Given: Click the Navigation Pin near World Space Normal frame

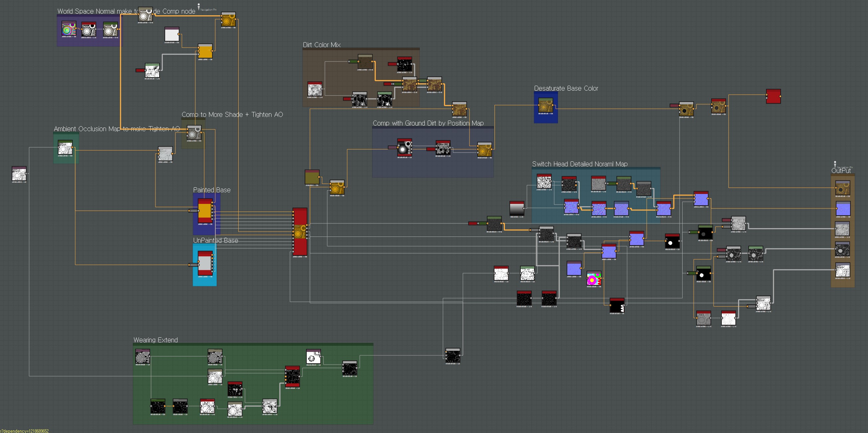Looking at the screenshot, I should 199,6.
